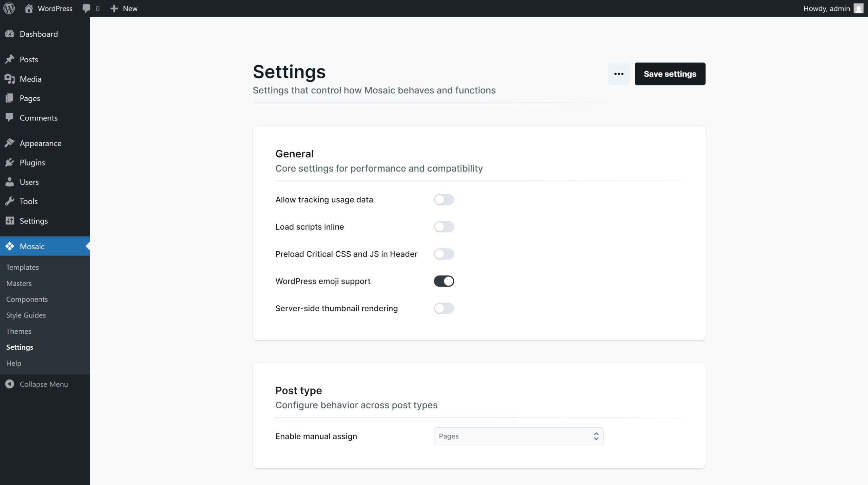Open the comments bubble icon in admin bar
Viewport: 868px width, 485px height.
click(86, 8)
